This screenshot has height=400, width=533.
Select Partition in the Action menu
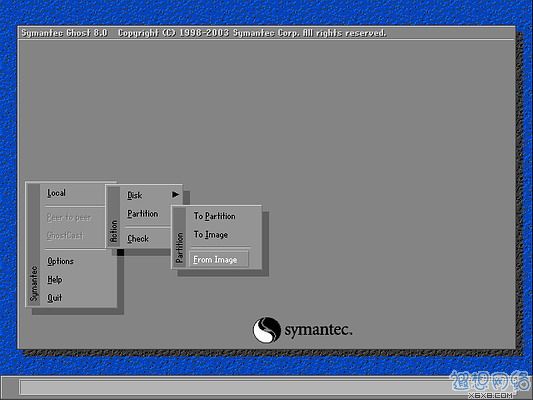[143, 214]
